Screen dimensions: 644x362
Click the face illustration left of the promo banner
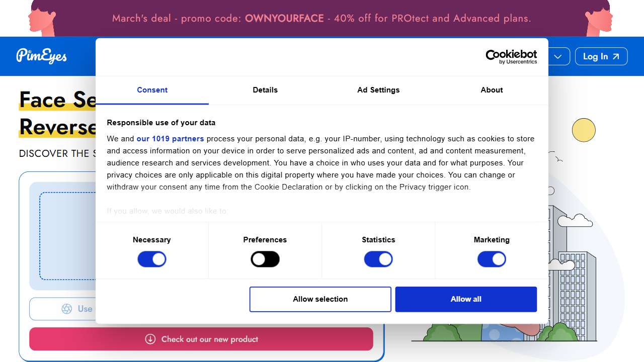tap(42, 19)
